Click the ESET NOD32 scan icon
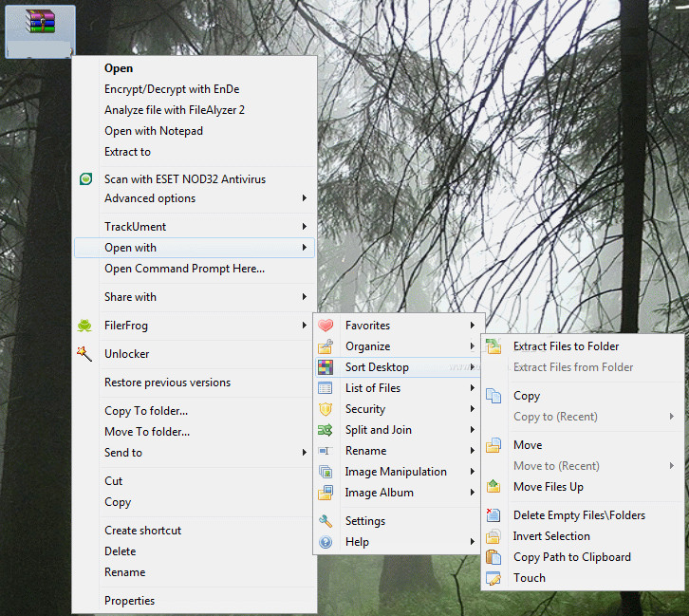Image resolution: width=689 pixels, height=616 pixels. click(x=85, y=178)
